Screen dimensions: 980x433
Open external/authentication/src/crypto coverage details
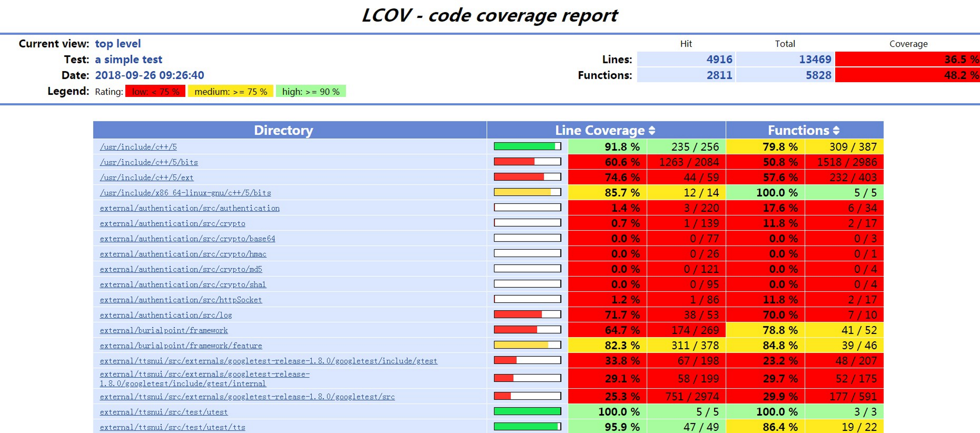click(x=172, y=223)
